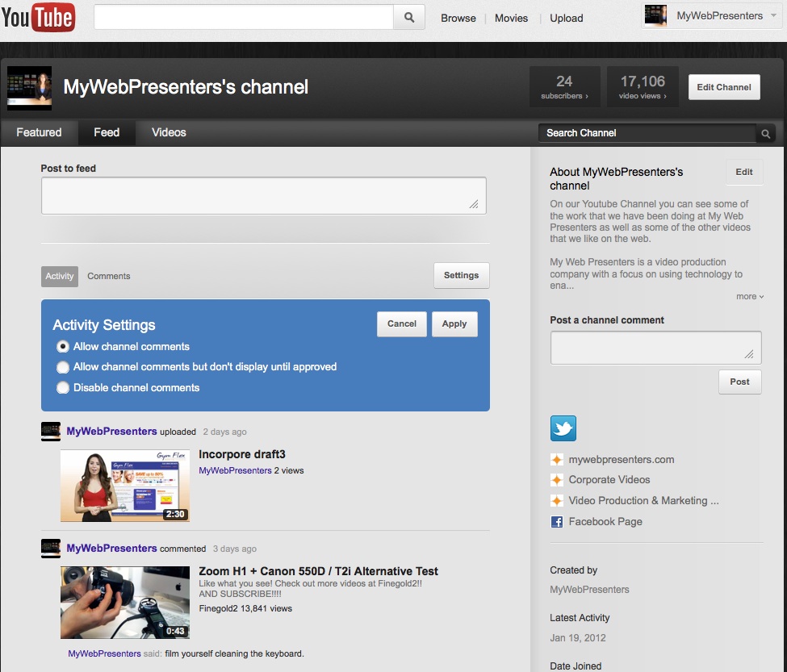Screen dimensions: 787x672
Task: Click star icon next to mywebpresenters.com
Action: click(557, 460)
